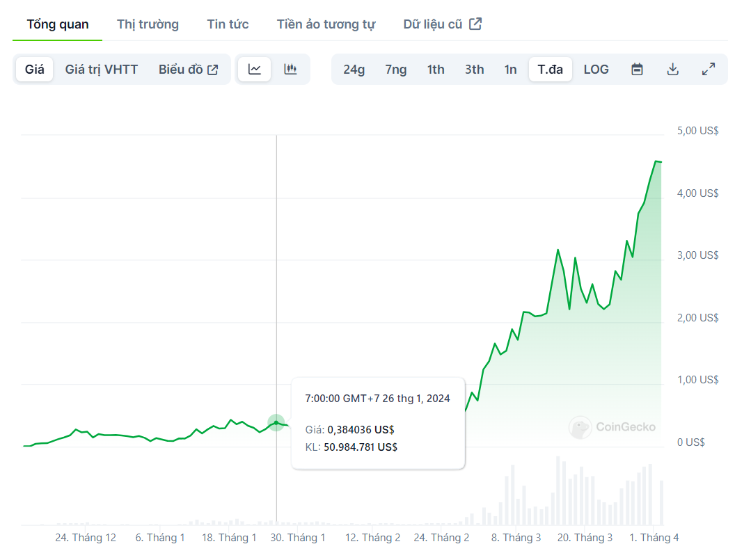
Task: Click external link icon beside Dữ liệu cũ
Action: pos(475,24)
